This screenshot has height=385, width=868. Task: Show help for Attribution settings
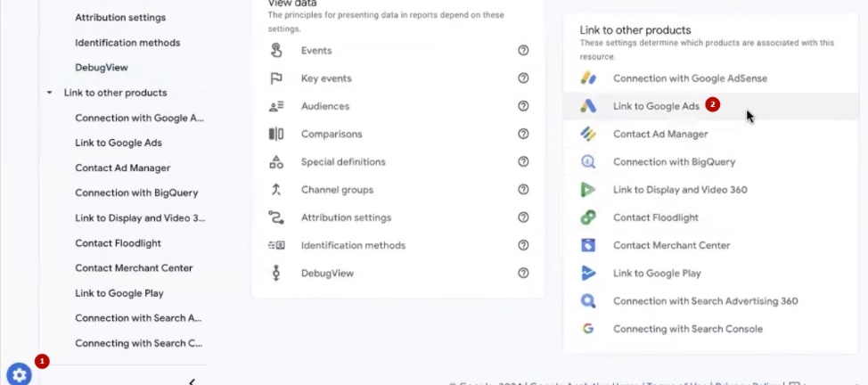[523, 217]
